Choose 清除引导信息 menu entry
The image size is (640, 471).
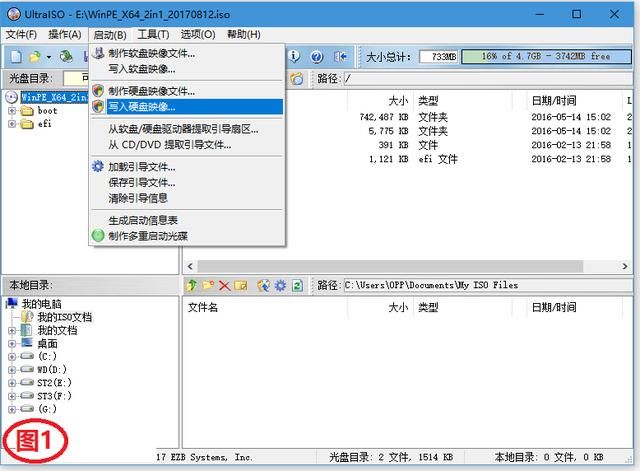click(x=187, y=198)
